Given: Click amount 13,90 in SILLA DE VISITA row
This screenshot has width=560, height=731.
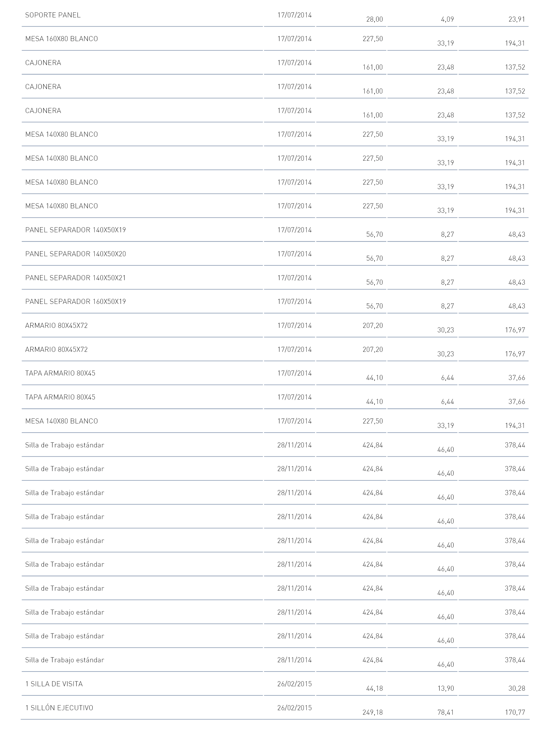Looking at the screenshot, I should [446, 688].
